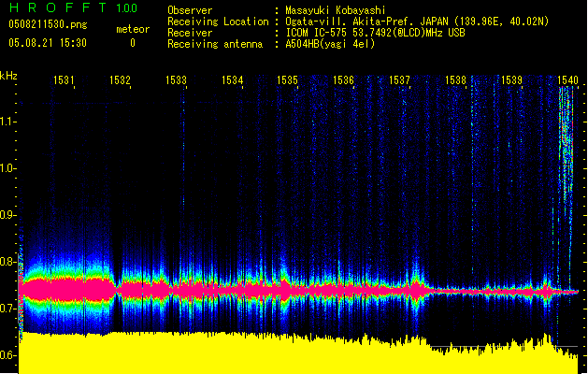Click the pink carrier signal band
The height and width of the screenshot is (374, 588).
(234, 293)
